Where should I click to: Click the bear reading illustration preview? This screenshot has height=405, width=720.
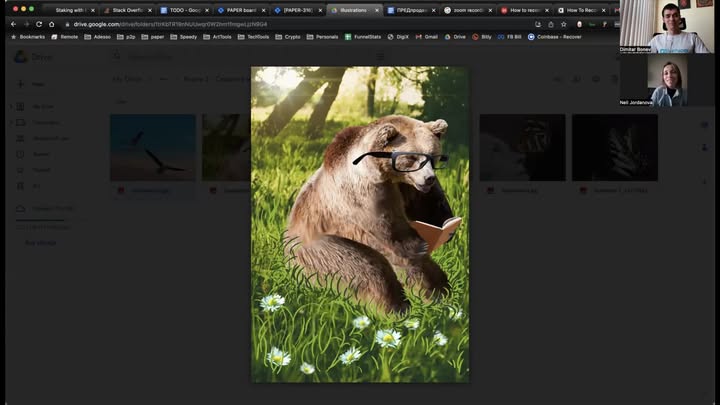pyautogui.click(x=360, y=225)
